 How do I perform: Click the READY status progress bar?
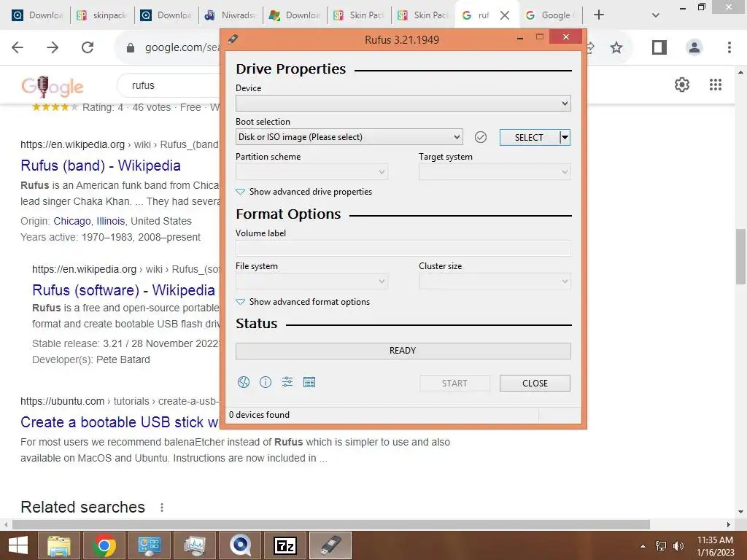tap(403, 351)
